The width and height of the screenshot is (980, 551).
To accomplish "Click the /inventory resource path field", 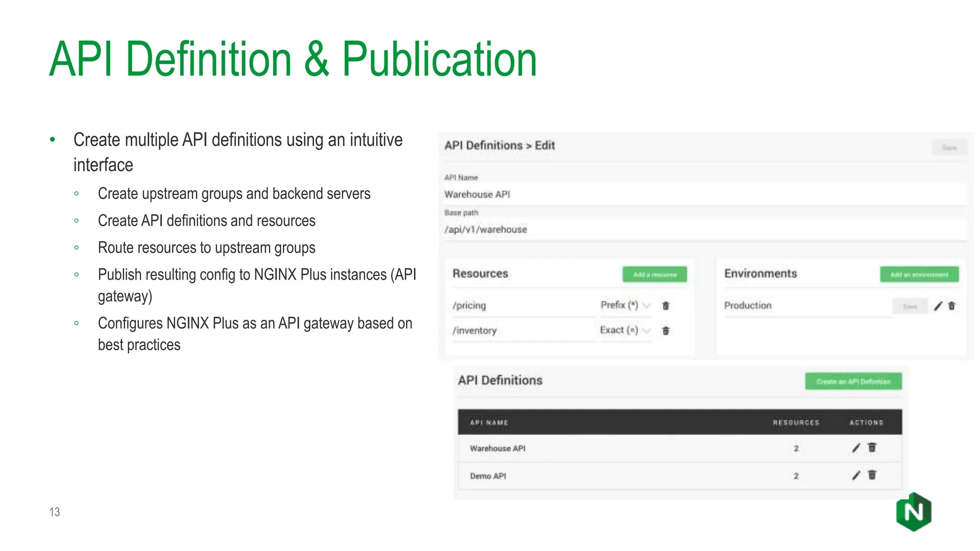I will click(x=523, y=331).
